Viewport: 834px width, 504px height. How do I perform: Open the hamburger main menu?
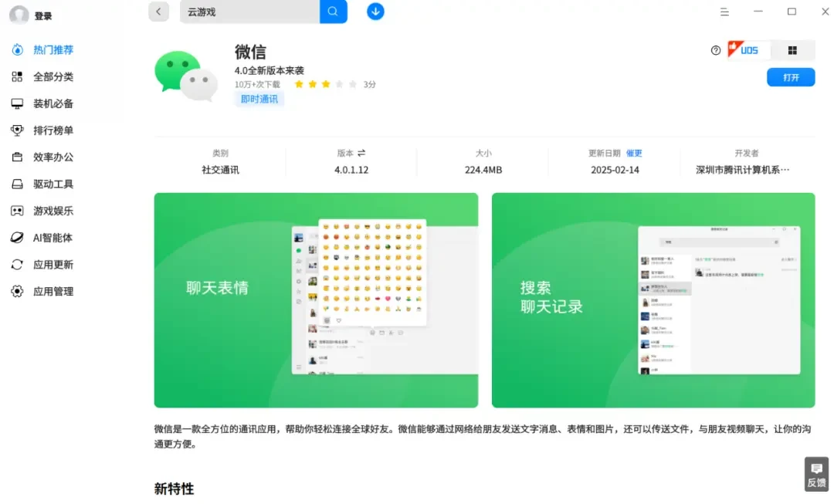tap(724, 12)
